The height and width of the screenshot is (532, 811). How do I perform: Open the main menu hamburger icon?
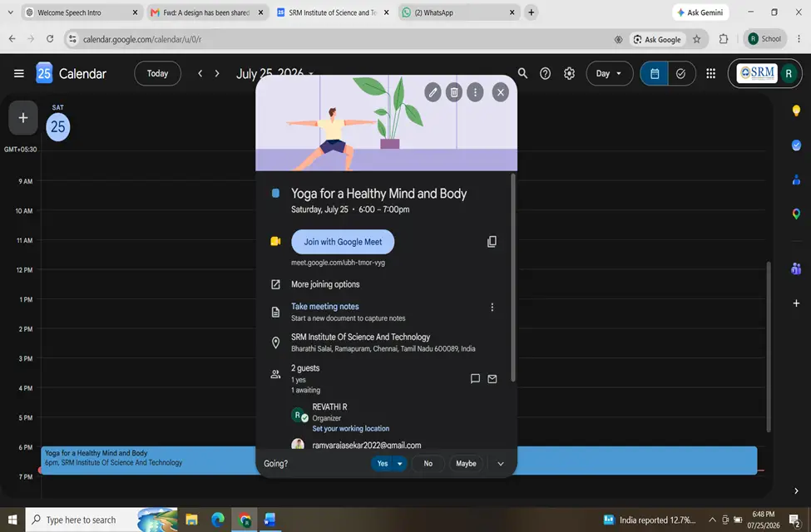(19, 73)
